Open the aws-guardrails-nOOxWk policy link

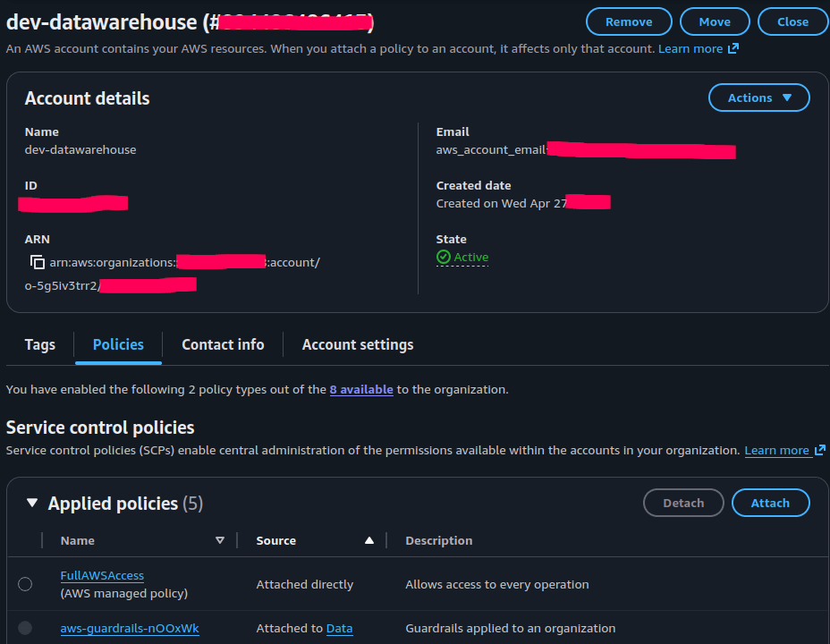pos(130,628)
